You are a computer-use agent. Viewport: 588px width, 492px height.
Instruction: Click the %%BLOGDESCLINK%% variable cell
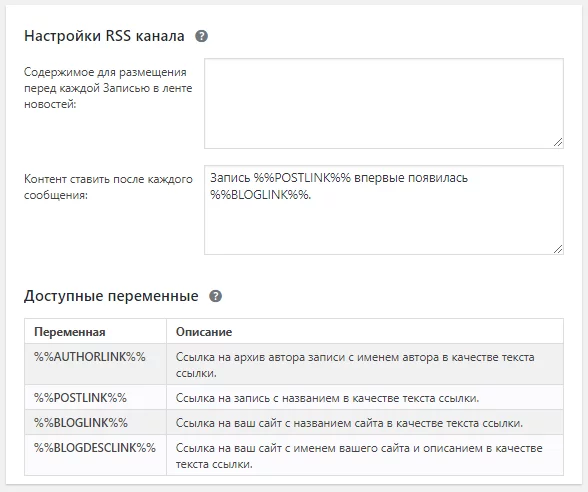pos(96,455)
